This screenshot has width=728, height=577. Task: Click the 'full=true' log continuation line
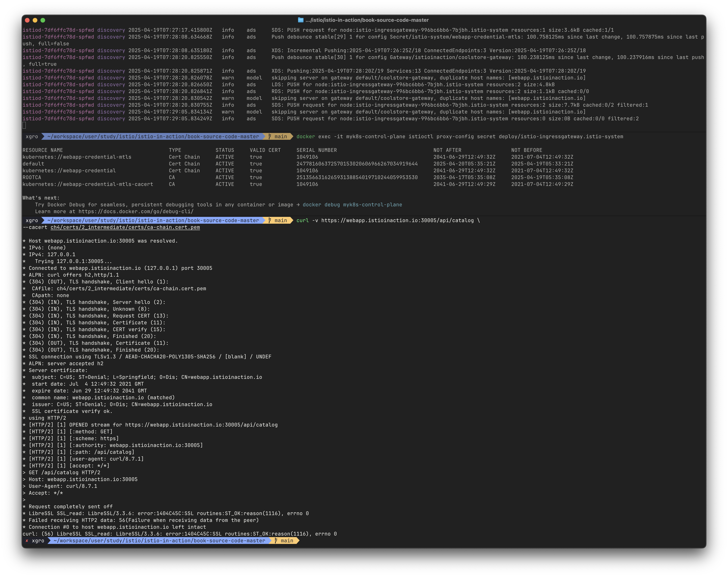pyautogui.click(x=39, y=64)
